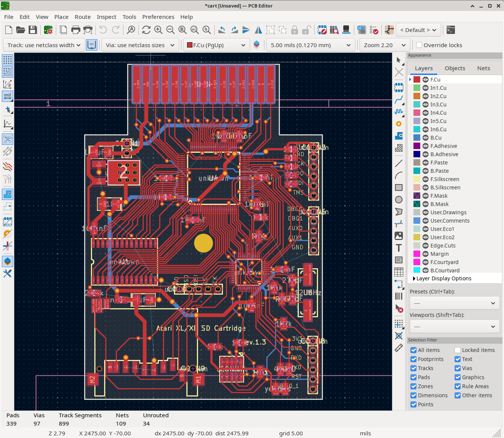Open the Zoom 2.20 dropdown

coord(384,45)
